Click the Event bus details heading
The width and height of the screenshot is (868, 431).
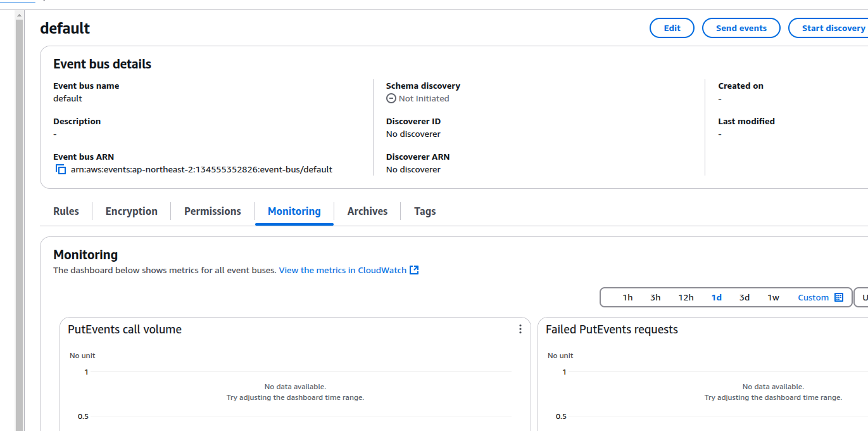102,64
